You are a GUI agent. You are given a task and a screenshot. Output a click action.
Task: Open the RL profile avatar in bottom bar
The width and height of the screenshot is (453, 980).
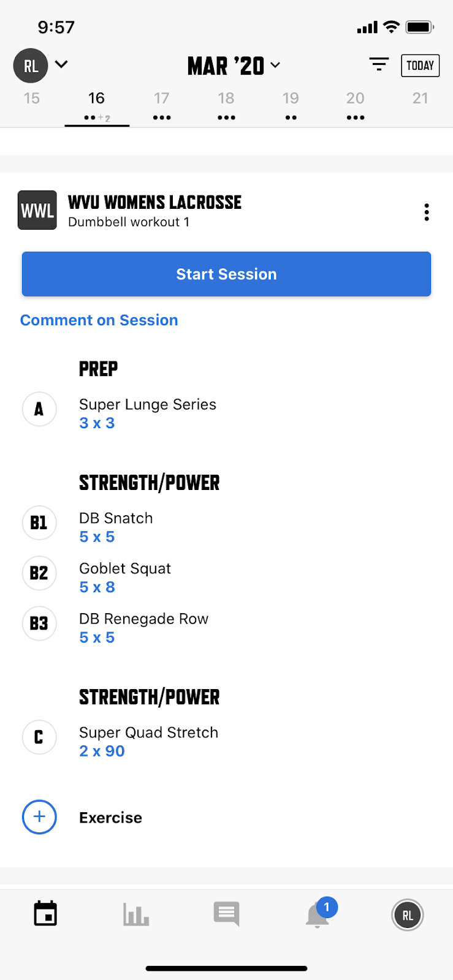(408, 915)
